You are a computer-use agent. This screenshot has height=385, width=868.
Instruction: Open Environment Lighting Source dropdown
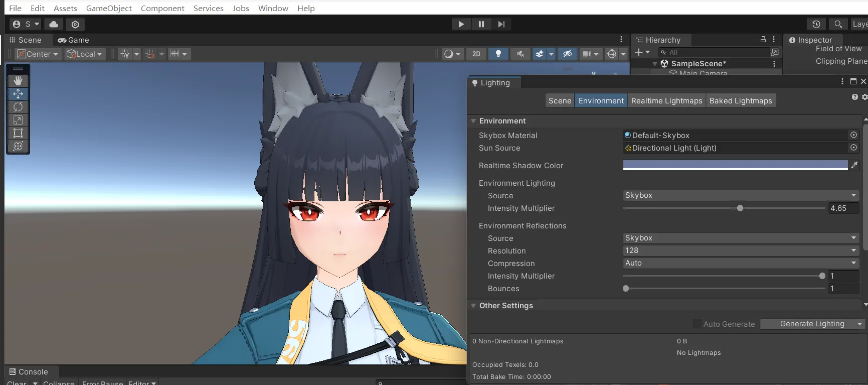pyautogui.click(x=741, y=195)
